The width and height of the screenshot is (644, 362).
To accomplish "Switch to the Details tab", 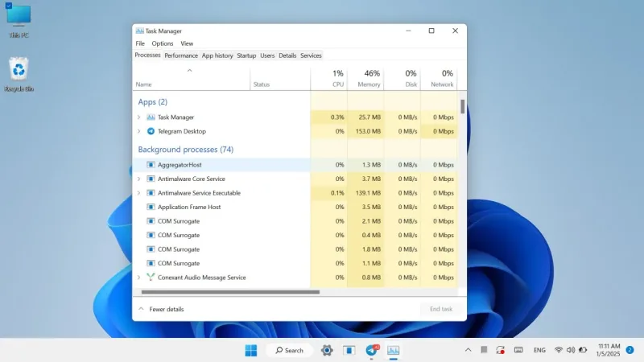I will [x=287, y=56].
